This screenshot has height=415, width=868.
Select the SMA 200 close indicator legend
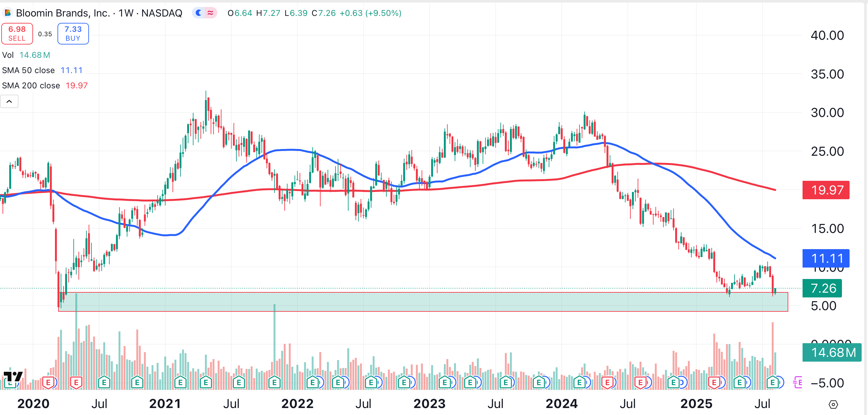[x=31, y=85]
